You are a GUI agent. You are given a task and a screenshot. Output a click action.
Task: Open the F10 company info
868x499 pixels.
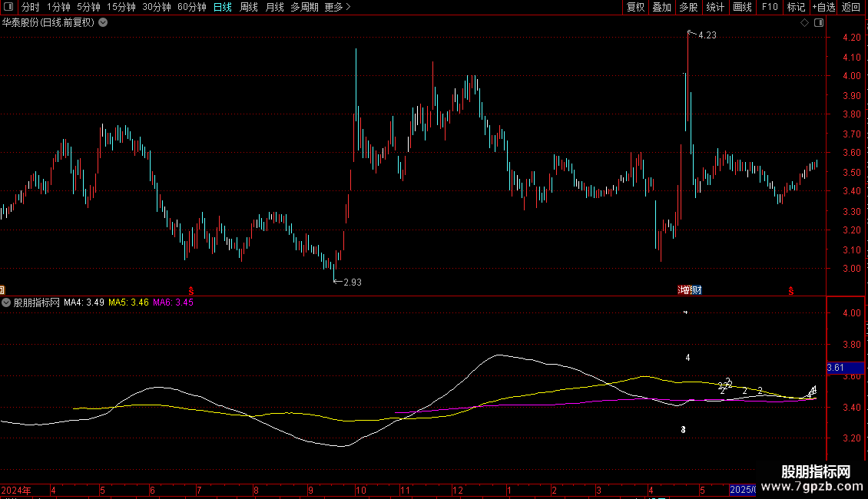pos(770,7)
